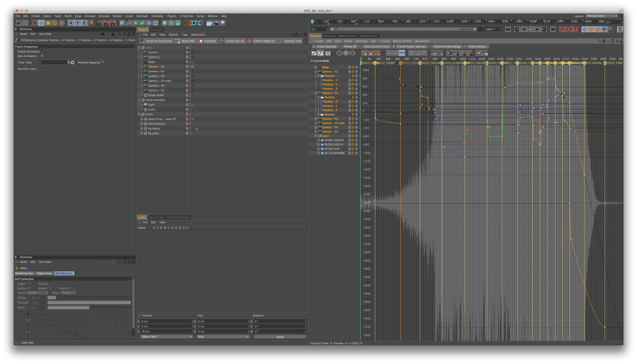Select the Rotate tool in main toolbar
This screenshot has height=364, width=637.
click(x=55, y=23)
